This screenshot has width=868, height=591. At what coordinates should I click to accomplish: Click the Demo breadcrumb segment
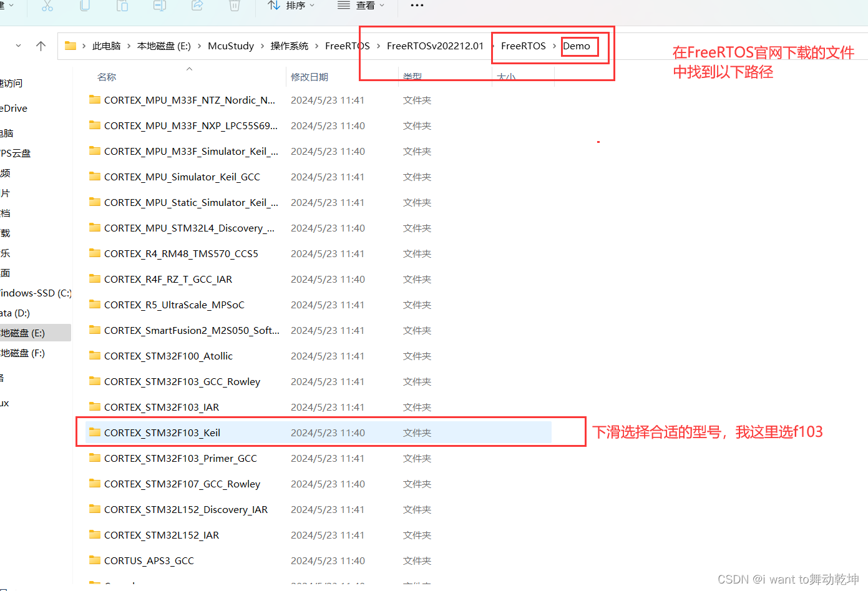point(577,46)
